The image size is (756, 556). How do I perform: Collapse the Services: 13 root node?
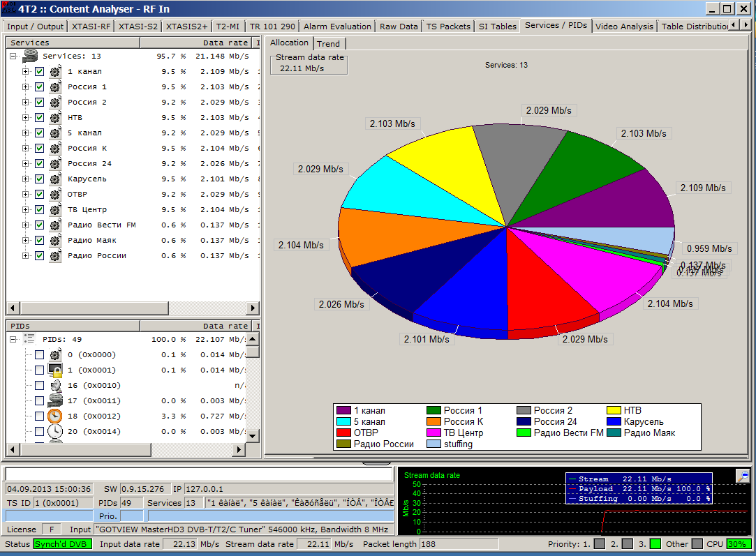13,57
